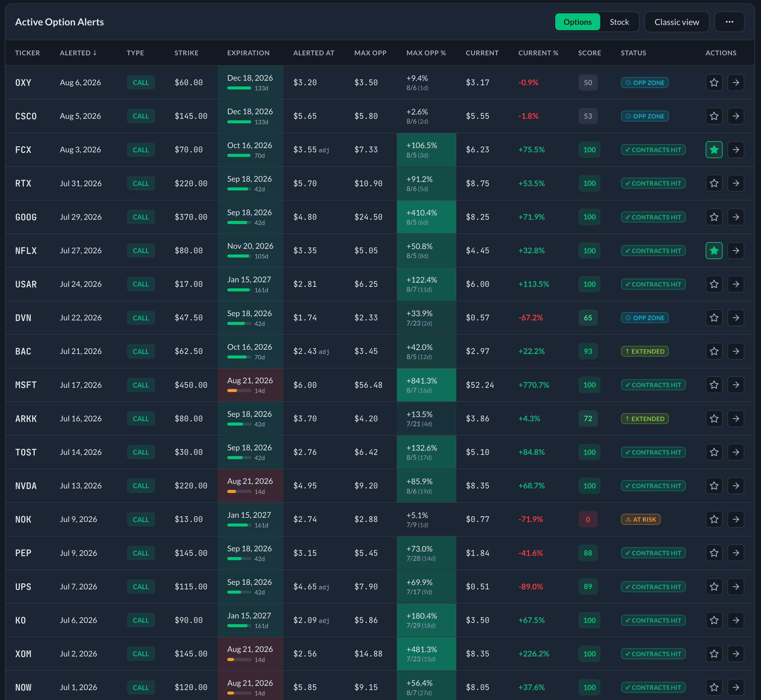Open PEP details arrow icon

[x=735, y=553]
